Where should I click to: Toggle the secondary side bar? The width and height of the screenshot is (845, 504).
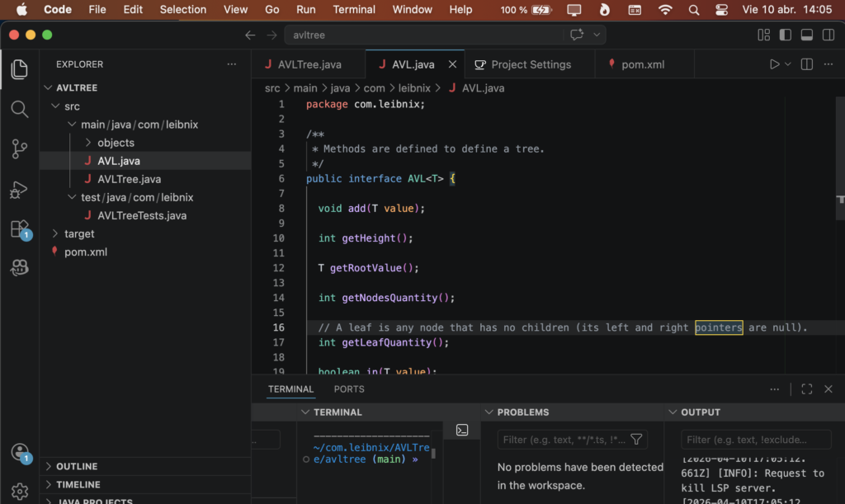(827, 35)
